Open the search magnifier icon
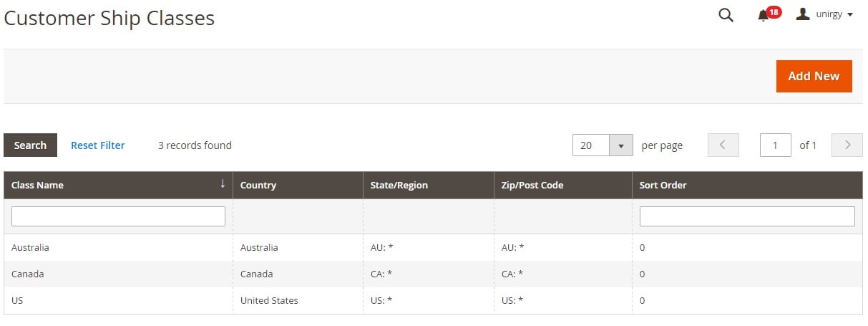This screenshot has height=326, width=868. click(726, 15)
